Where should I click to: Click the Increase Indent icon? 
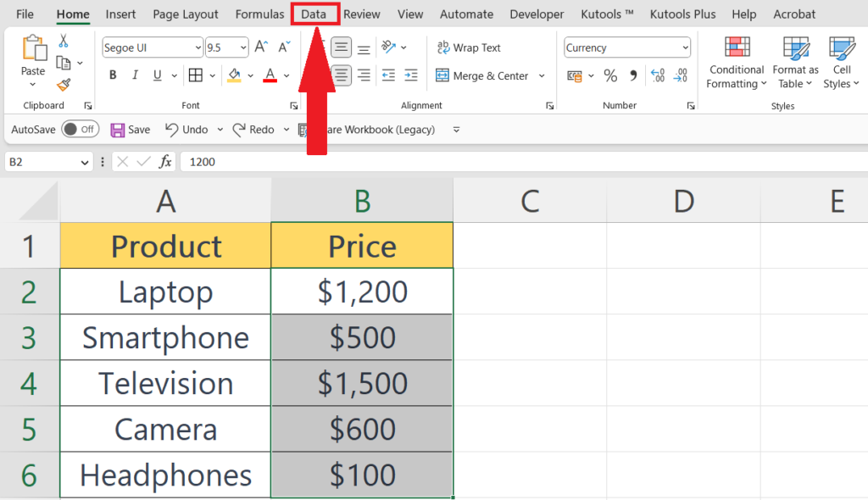411,76
